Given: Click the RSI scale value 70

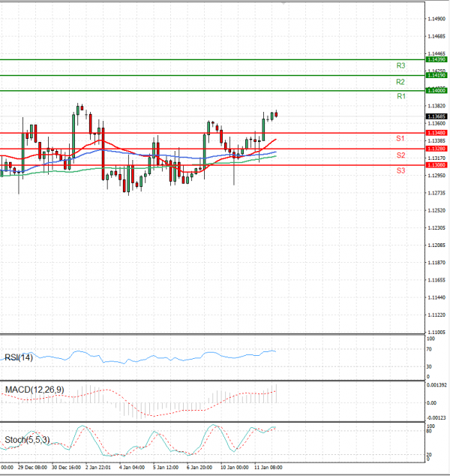Looking at the screenshot, I should pyautogui.click(x=429, y=349).
